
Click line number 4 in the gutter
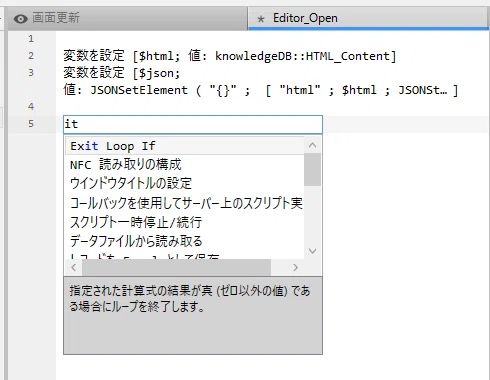click(x=31, y=107)
